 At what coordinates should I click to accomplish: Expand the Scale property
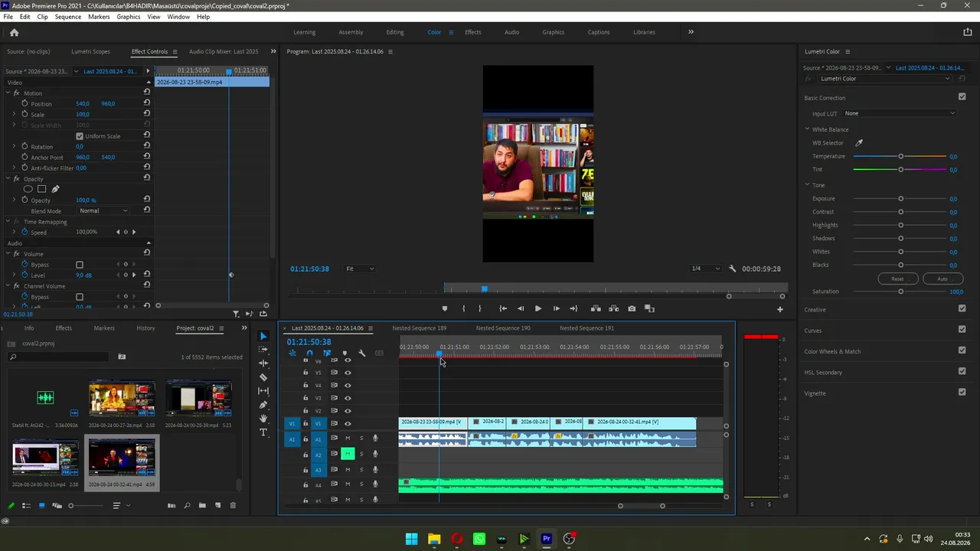14,115
